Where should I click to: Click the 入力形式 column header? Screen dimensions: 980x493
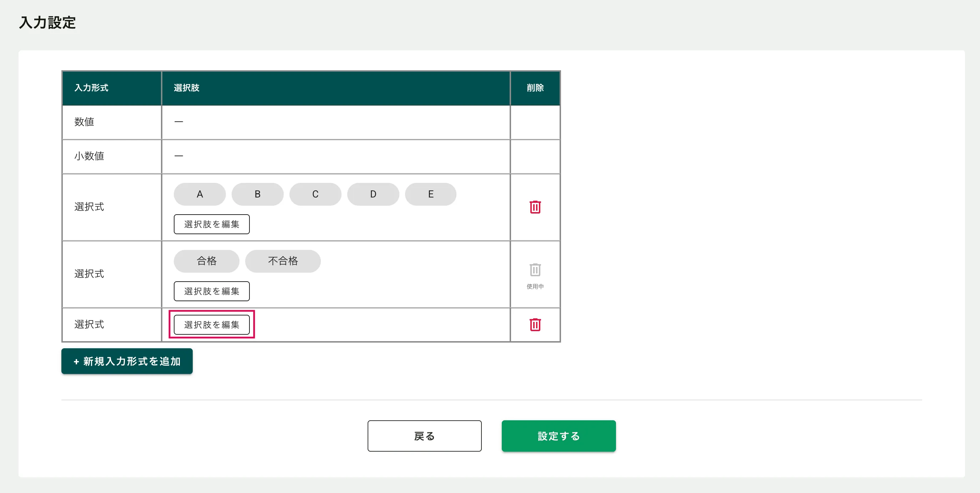click(x=91, y=88)
